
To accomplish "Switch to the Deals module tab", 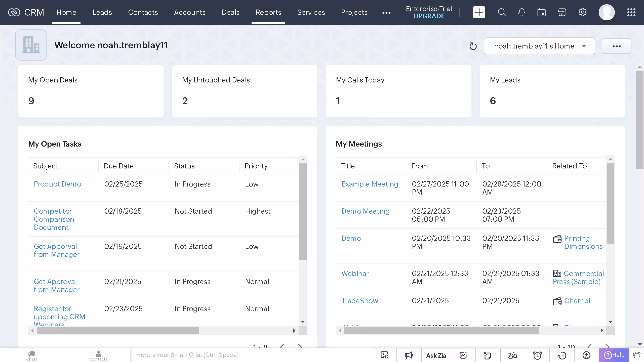I will pyautogui.click(x=230, y=12).
